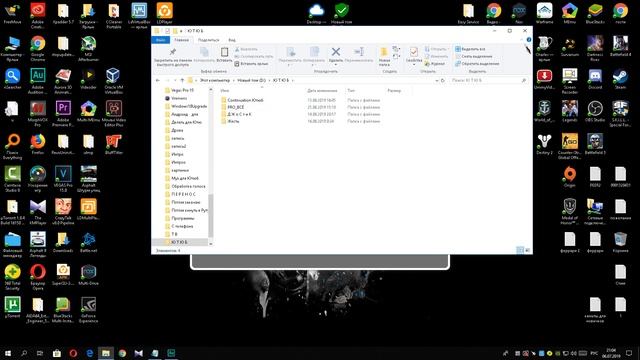Open Discord desktop icon
This screenshot has width=640, height=360.
[x=595, y=79]
